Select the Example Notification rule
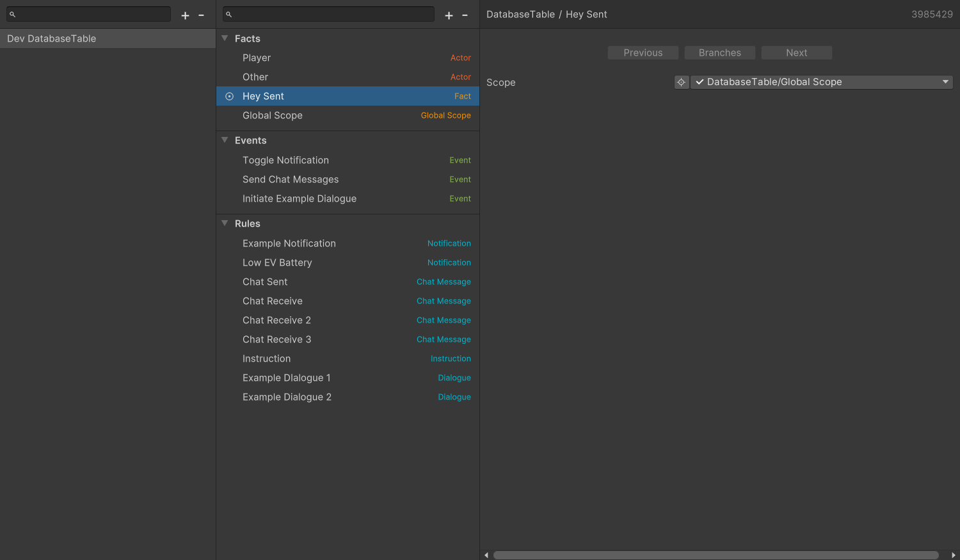This screenshot has width=960, height=560. (x=348, y=243)
